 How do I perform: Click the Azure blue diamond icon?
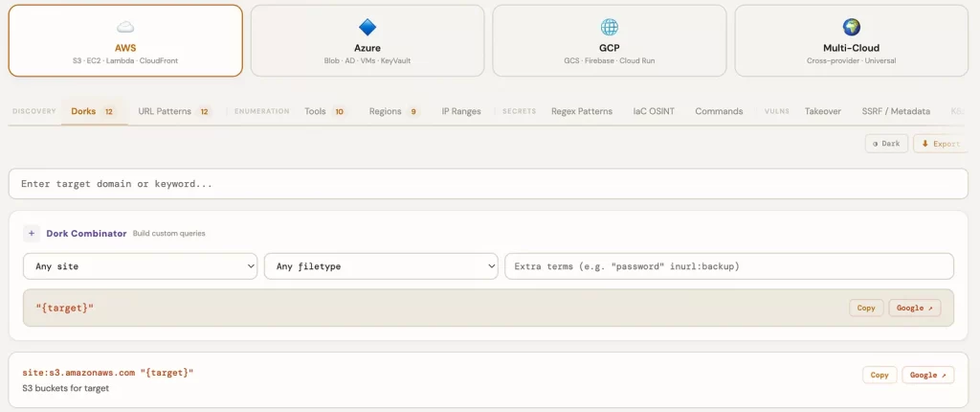[367, 27]
